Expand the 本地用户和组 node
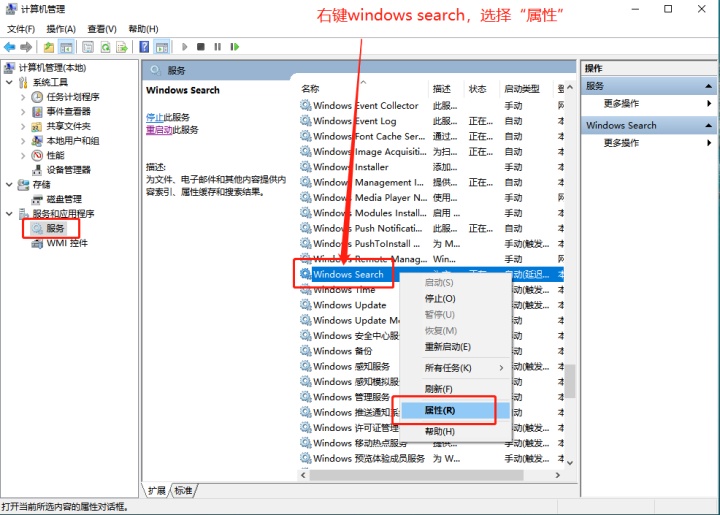The width and height of the screenshot is (720, 515). coord(23,141)
